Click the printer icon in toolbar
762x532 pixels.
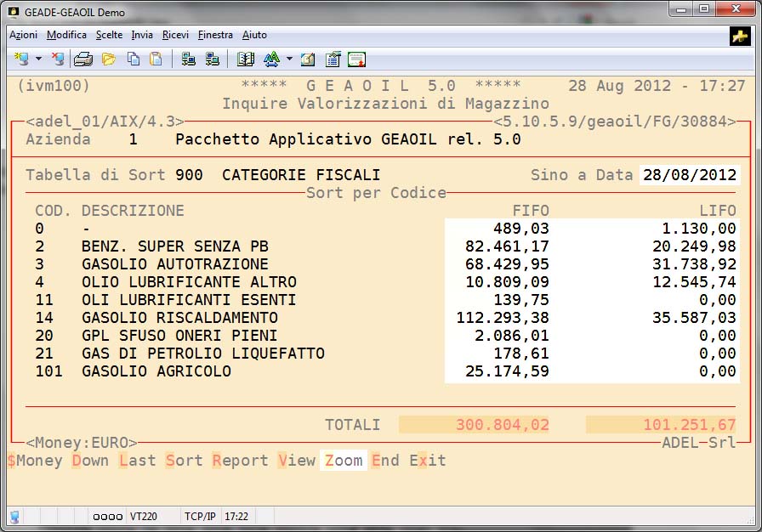click(x=83, y=59)
